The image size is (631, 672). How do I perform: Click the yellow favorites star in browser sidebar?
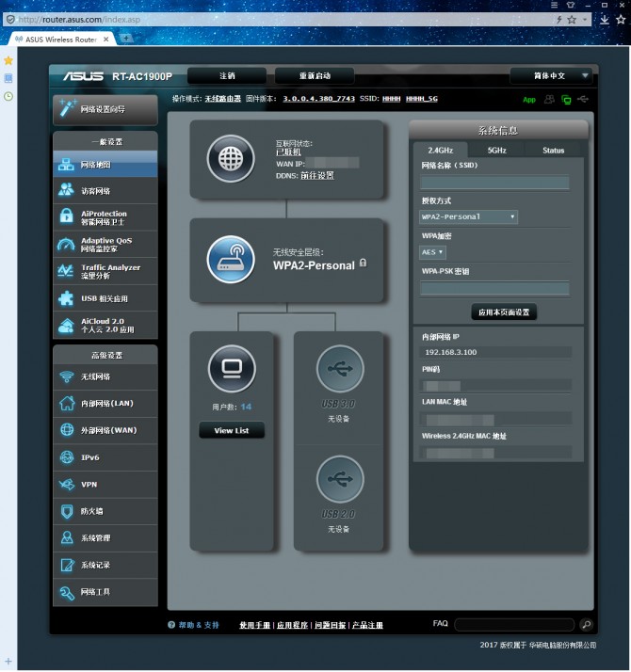point(8,60)
